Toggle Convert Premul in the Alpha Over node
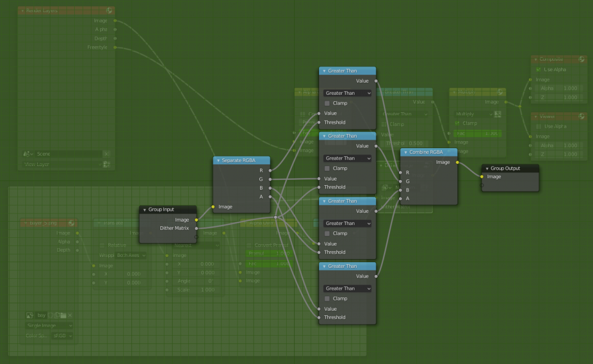This screenshot has width=593, height=364. tap(249, 245)
